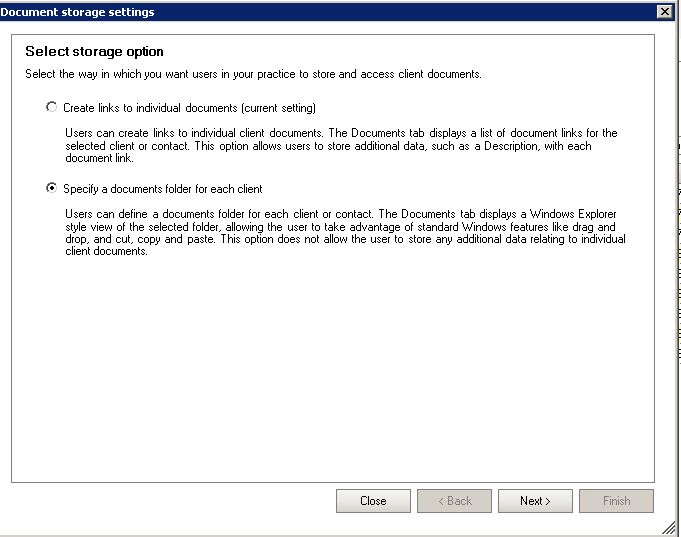This screenshot has width=681, height=537.
Task: Choose 'Specify a documents folder for each client' radio
Action: click(51, 188)
